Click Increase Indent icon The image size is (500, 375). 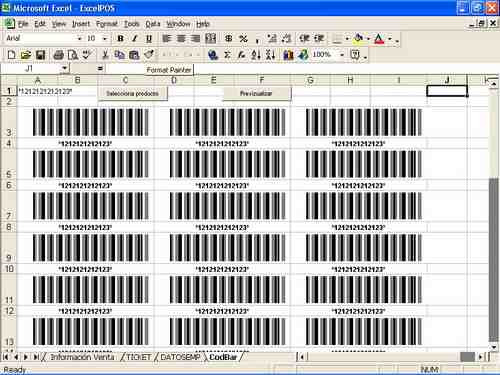[x=319, y=39]
